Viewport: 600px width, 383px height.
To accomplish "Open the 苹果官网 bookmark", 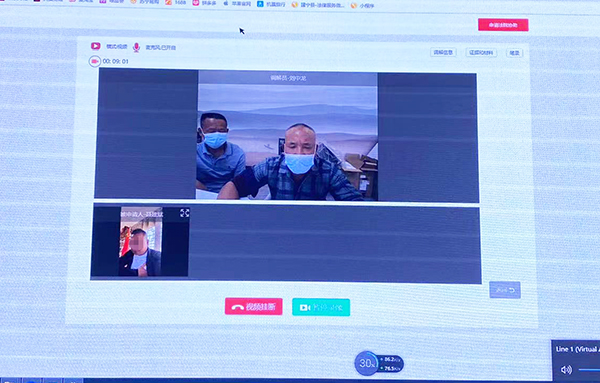I will [237, 3].
